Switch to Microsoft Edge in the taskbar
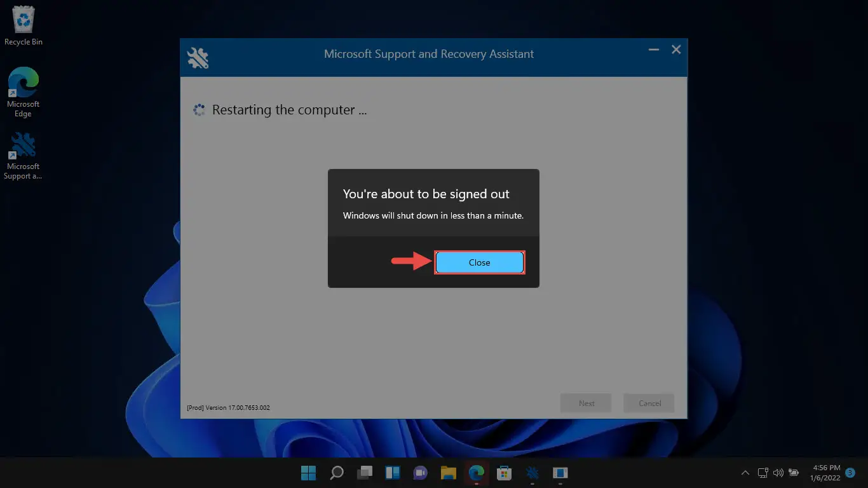This screenshot has width=868, height=488. click(477, 473)
